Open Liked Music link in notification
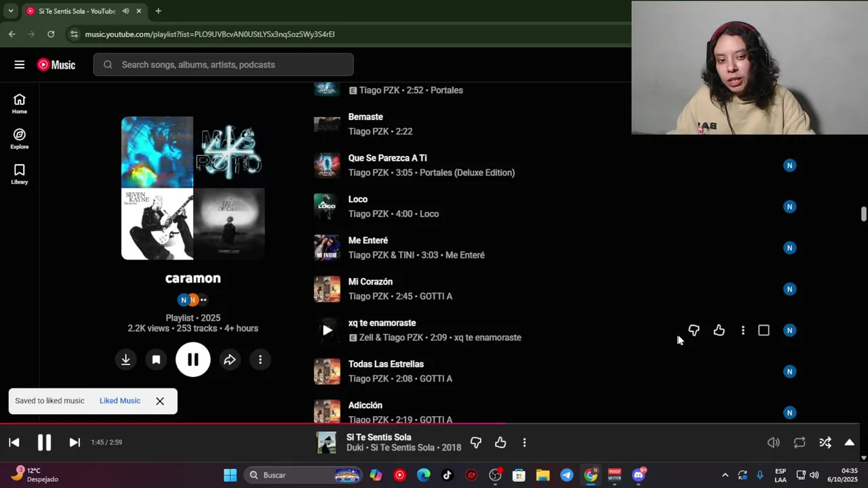The image size is (868, 488). pos(120,401)
